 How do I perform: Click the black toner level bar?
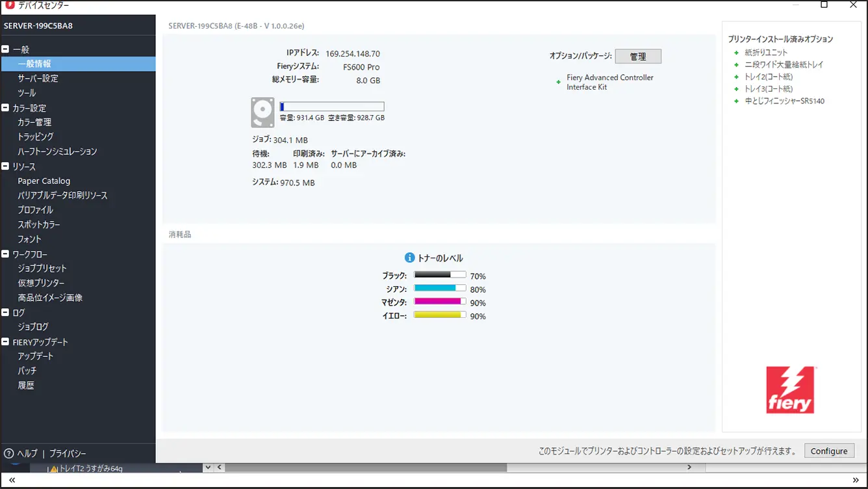(440, 275)
